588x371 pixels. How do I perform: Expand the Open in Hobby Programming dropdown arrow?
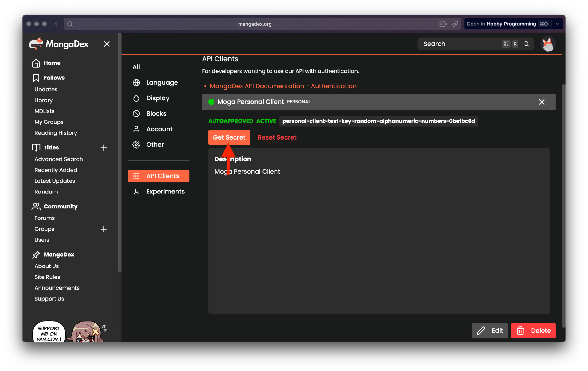558,24
